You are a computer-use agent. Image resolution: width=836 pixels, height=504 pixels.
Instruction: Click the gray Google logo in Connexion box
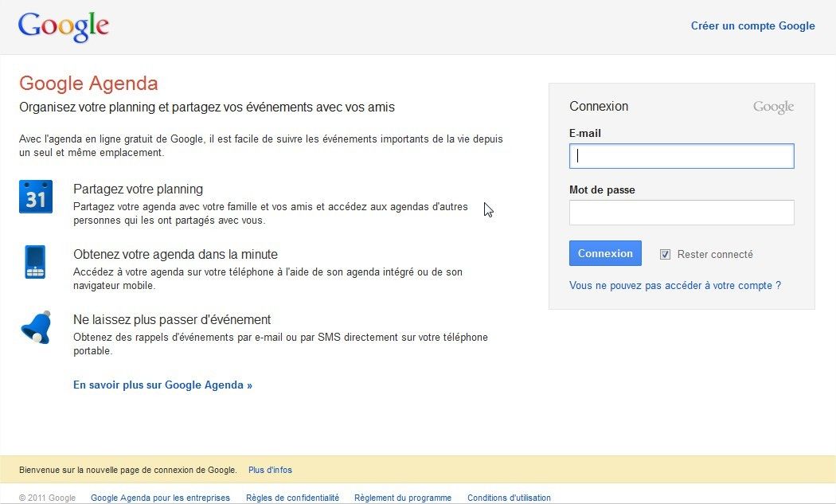[773, 107]
